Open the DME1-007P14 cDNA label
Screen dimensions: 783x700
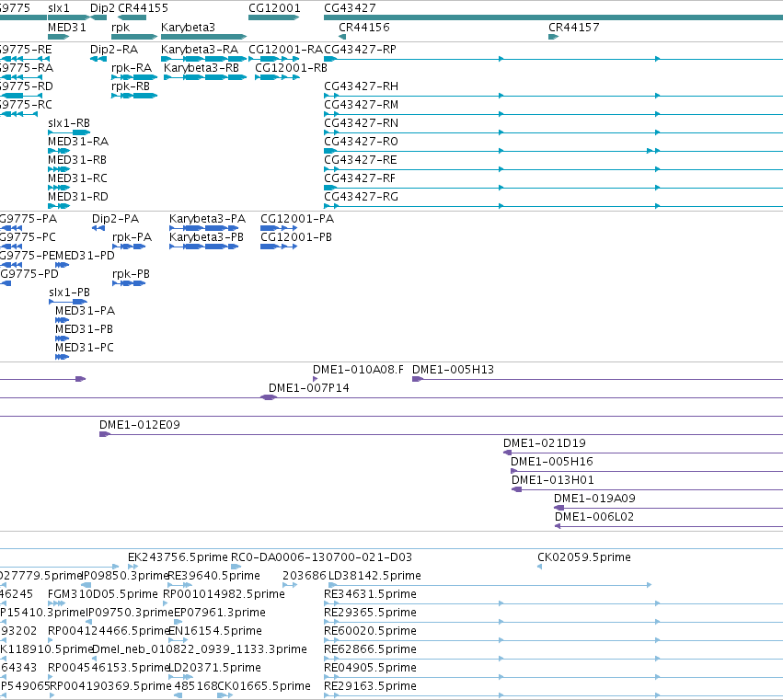[308, 388]
